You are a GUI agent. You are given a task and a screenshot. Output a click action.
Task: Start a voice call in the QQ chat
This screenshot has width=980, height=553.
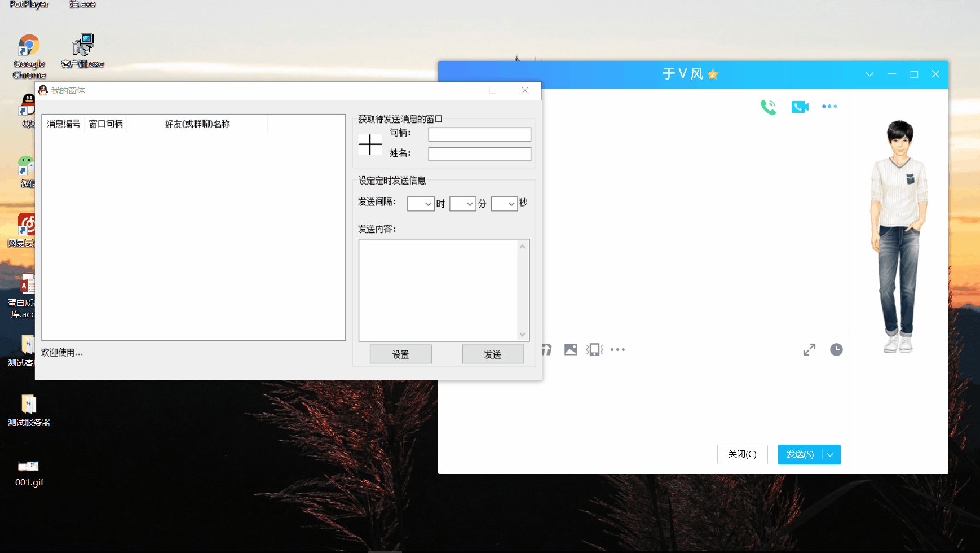pos(769,106)
